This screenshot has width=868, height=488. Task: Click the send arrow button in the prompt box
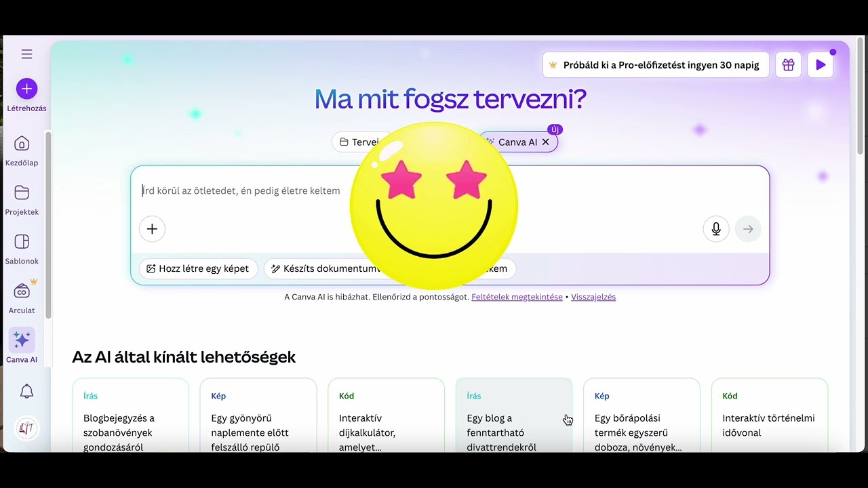[x=748, y=229]
